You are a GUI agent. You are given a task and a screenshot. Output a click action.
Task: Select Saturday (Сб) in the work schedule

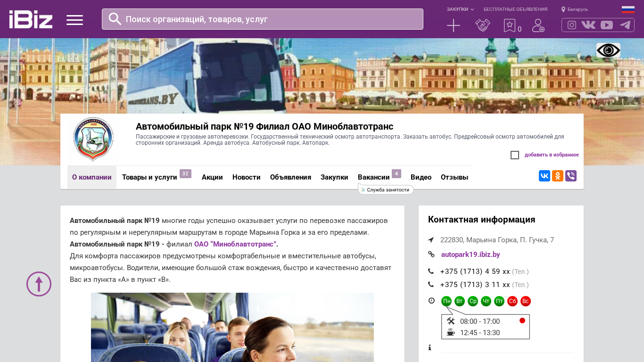click(512, 301)
